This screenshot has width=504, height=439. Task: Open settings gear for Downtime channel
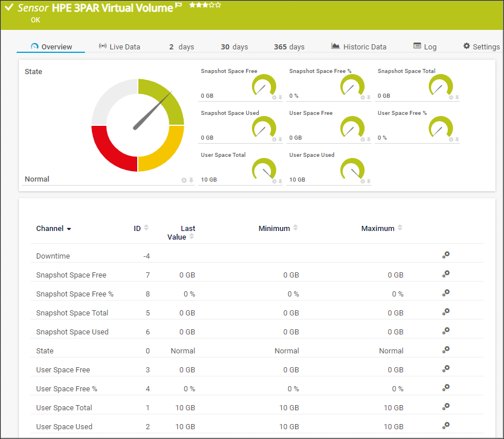[445, 255]
